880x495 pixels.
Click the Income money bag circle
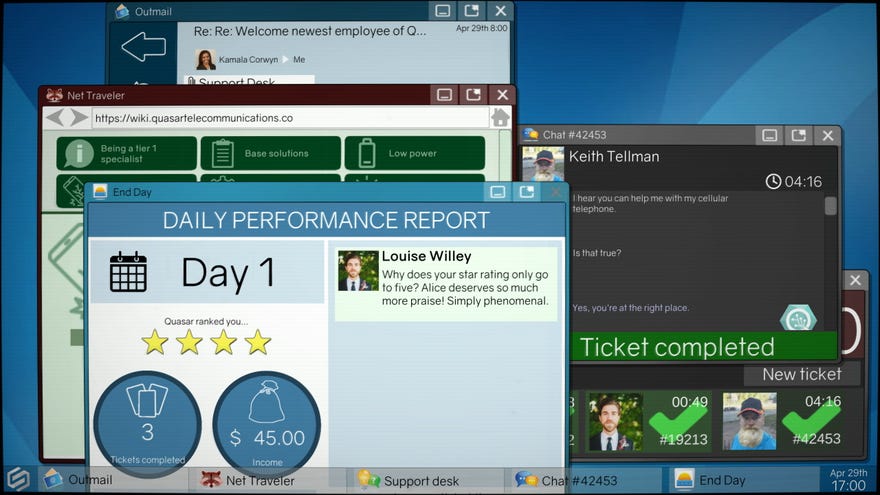[267, 424]
